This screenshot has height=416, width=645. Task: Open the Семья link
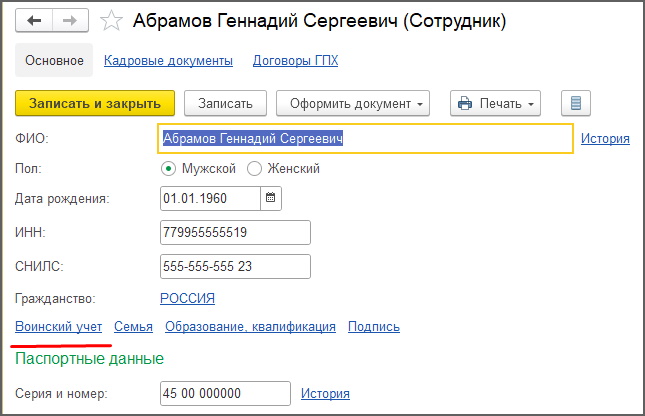point(133,326)
